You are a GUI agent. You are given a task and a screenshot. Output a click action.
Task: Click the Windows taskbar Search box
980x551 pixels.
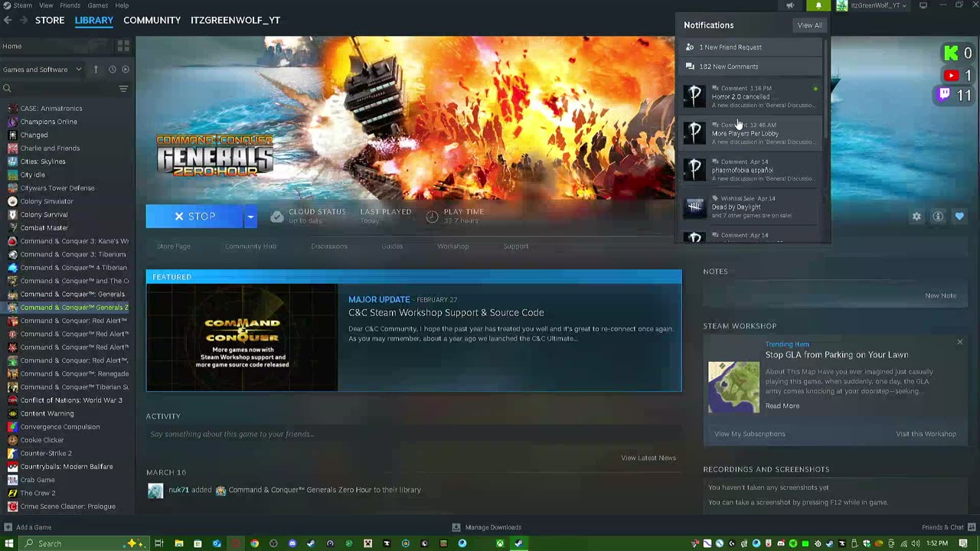click(83, 543)
